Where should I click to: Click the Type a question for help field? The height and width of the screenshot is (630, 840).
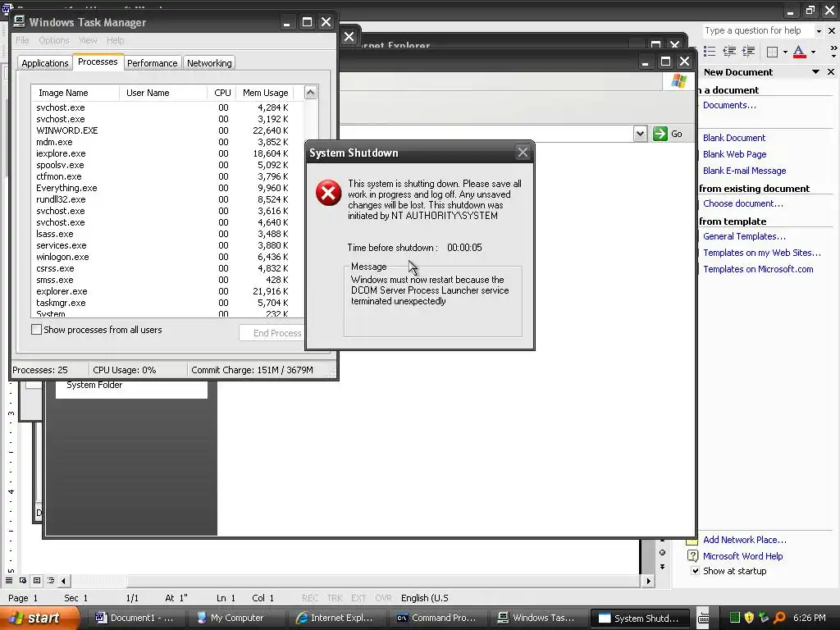(759, 30)
